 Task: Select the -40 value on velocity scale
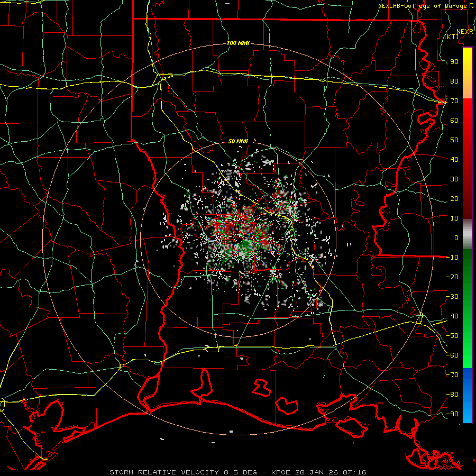(452, 316)
